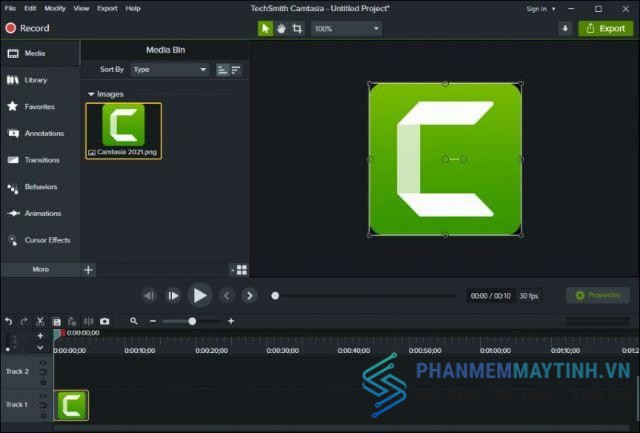The image size is (640, 433).
Task: Open the Favorites tab
Action: [40, 107]
